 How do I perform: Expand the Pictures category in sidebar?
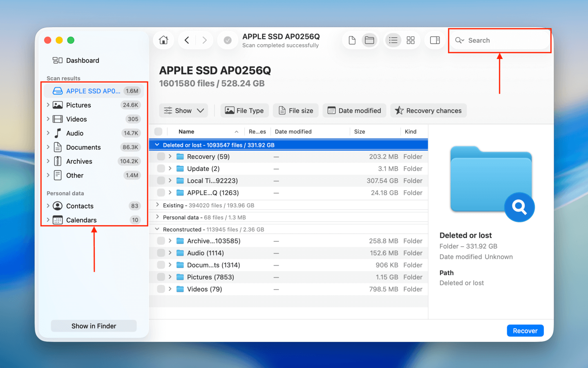coord(49,105)
